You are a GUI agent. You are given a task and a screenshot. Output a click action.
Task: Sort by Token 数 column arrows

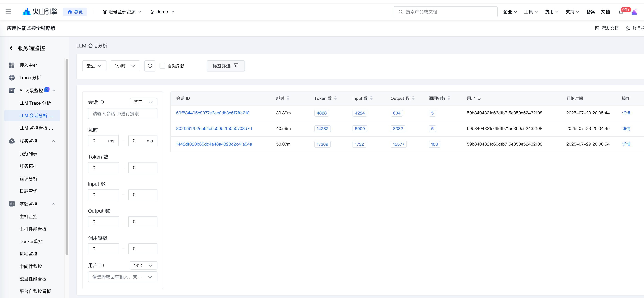click(335, 98)
